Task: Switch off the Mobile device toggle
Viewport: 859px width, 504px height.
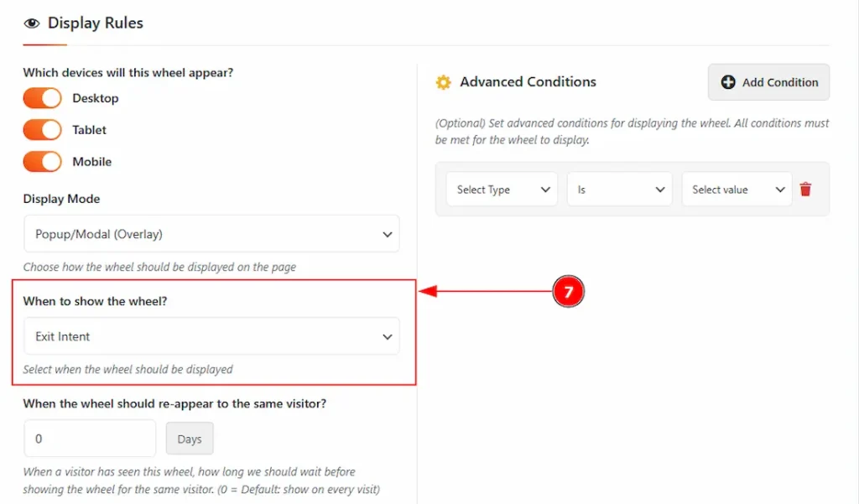Action: (42, 162)
